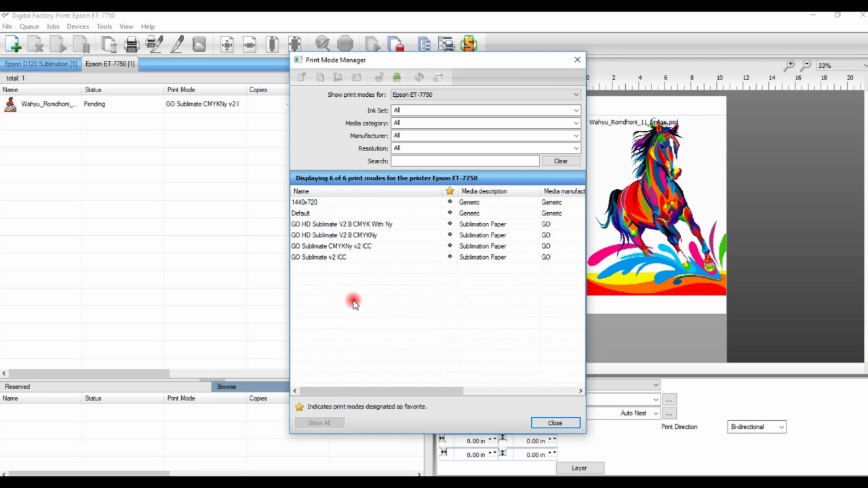Toggle favorite dot for 1440x720
This screenshot has width=868, height=488.
[x=450, y=202]
